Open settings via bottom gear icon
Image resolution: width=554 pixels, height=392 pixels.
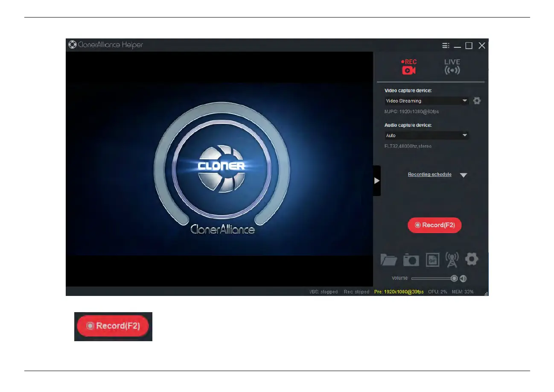point(472,259)
